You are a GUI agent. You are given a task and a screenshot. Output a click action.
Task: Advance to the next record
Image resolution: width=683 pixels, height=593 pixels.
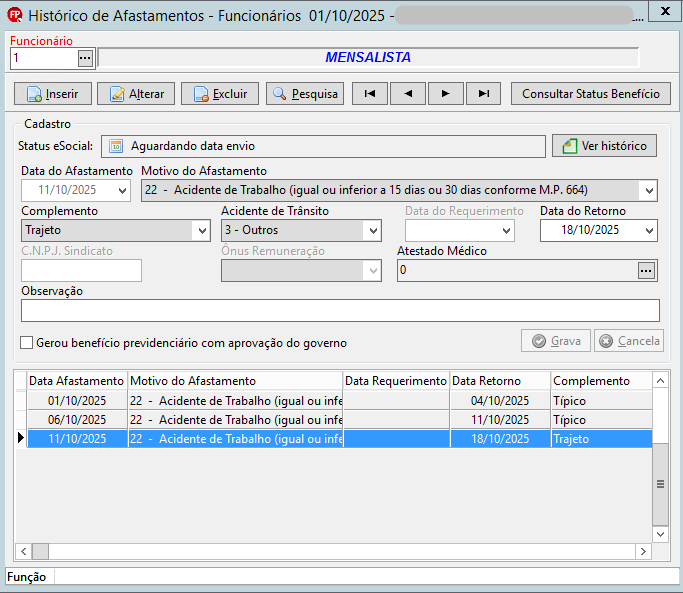[x=446, y=94]
